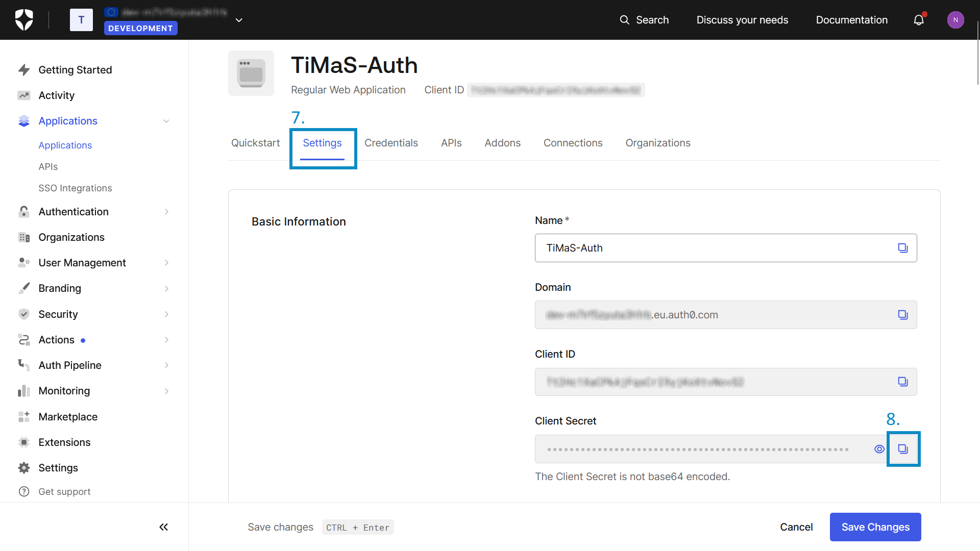Open SSO Integrations in sidebar

(75, 188)
